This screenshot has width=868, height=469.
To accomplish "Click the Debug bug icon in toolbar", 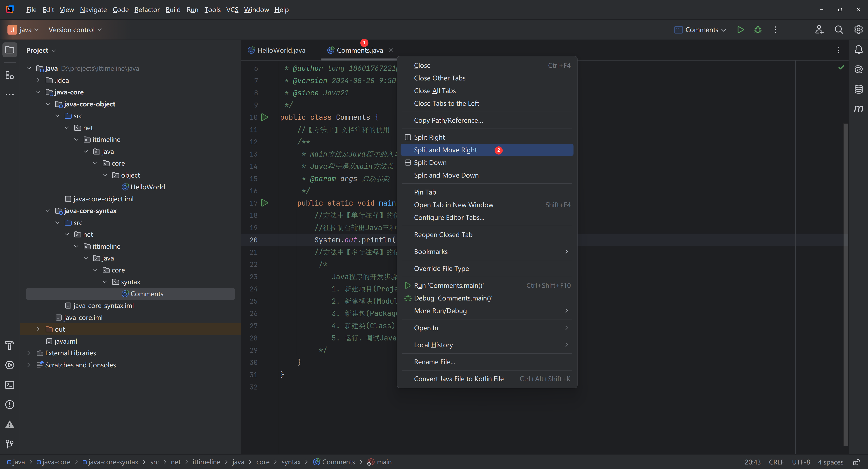I will tap(758, 30).
